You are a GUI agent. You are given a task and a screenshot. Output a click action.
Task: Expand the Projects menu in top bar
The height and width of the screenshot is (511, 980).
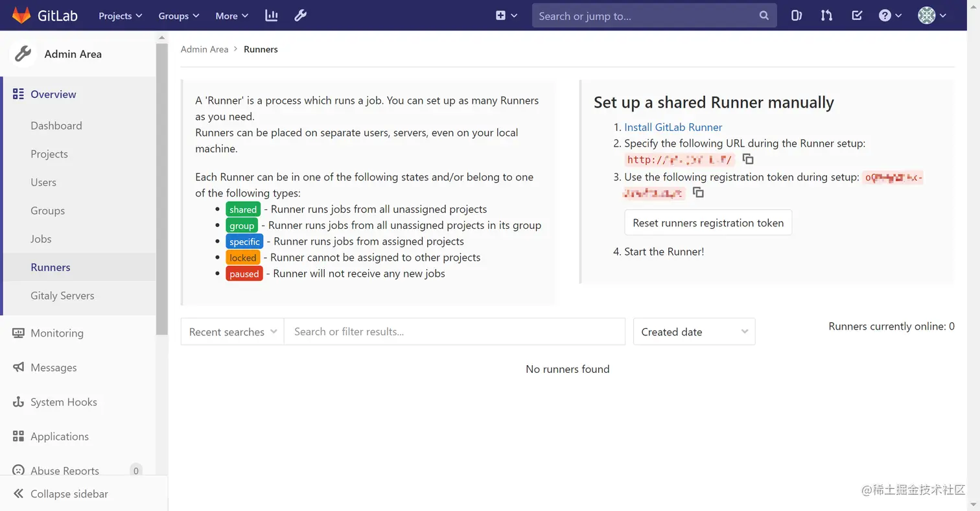pyautogui.click(x=121, y=16)
